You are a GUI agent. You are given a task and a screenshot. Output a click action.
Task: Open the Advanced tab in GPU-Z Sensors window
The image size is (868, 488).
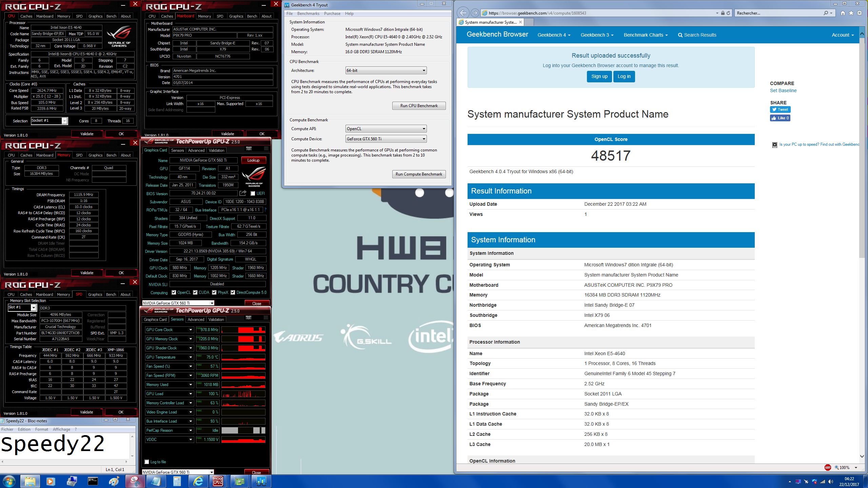196,320
